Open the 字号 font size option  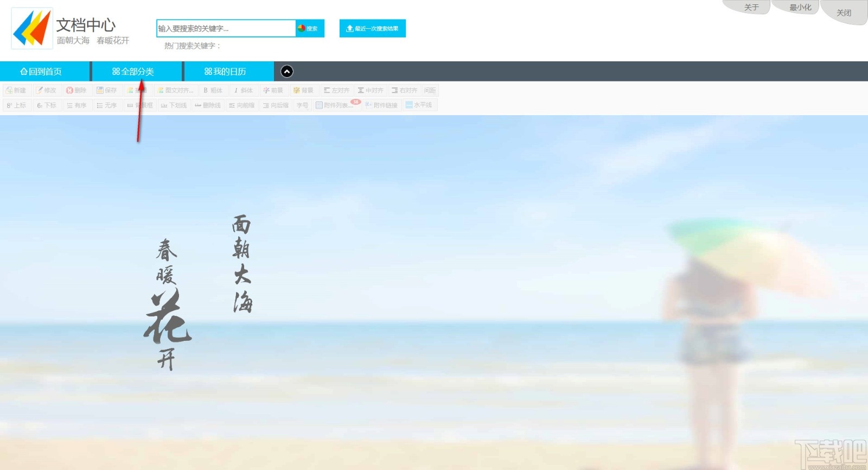[302, 105]
